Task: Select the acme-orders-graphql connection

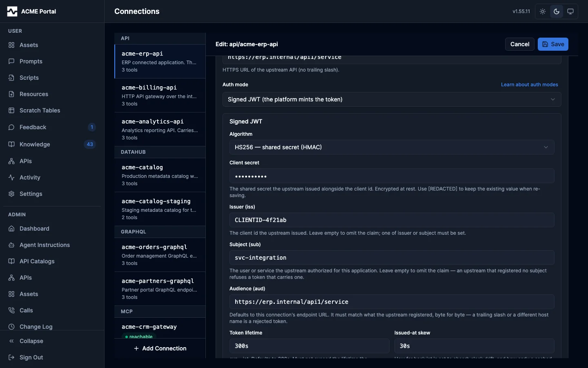Action: [160, 255]
